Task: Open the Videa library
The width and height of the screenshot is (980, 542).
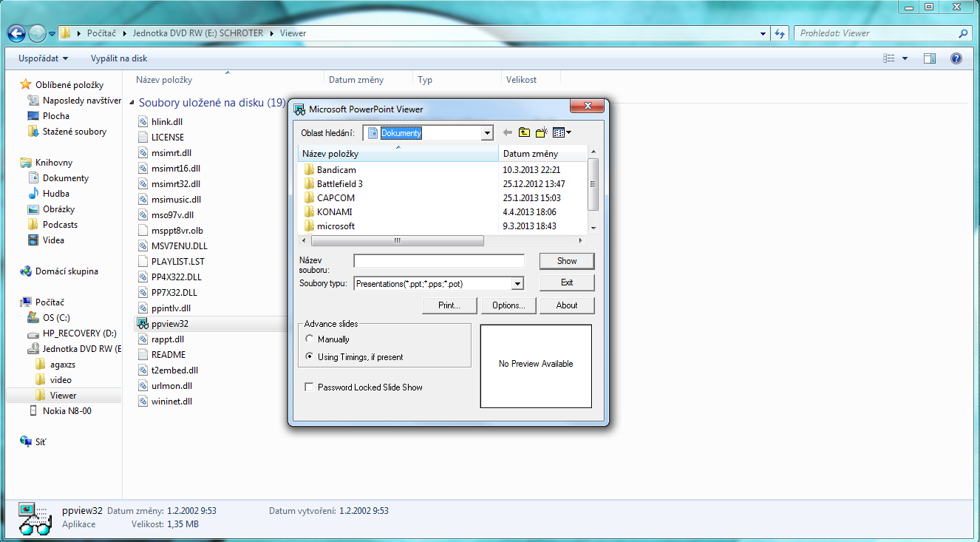Action: 46,240
